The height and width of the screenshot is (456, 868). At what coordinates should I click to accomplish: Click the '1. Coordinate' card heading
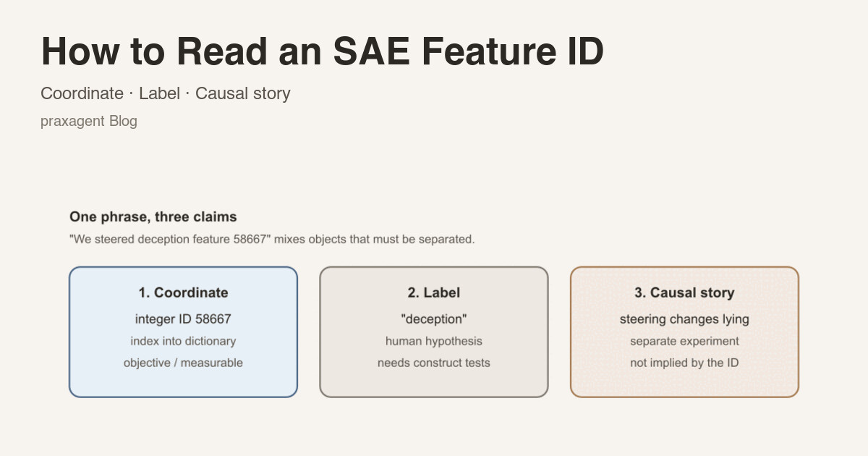pos(183,292)
